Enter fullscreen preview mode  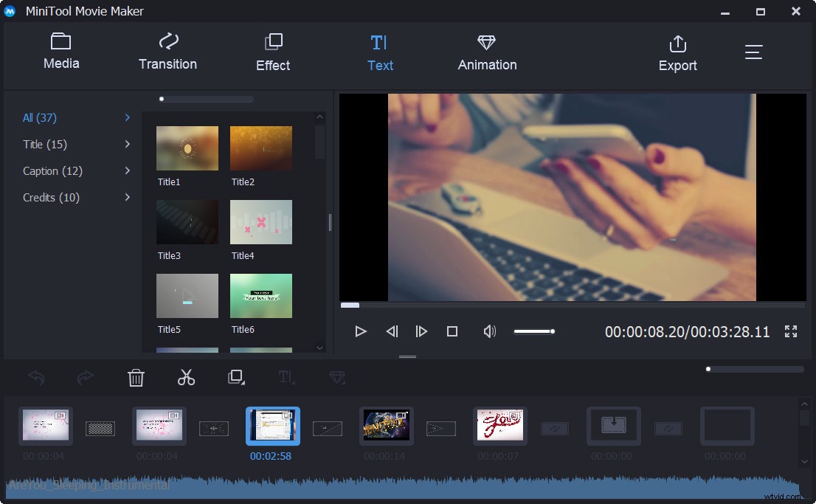(790, 331)
